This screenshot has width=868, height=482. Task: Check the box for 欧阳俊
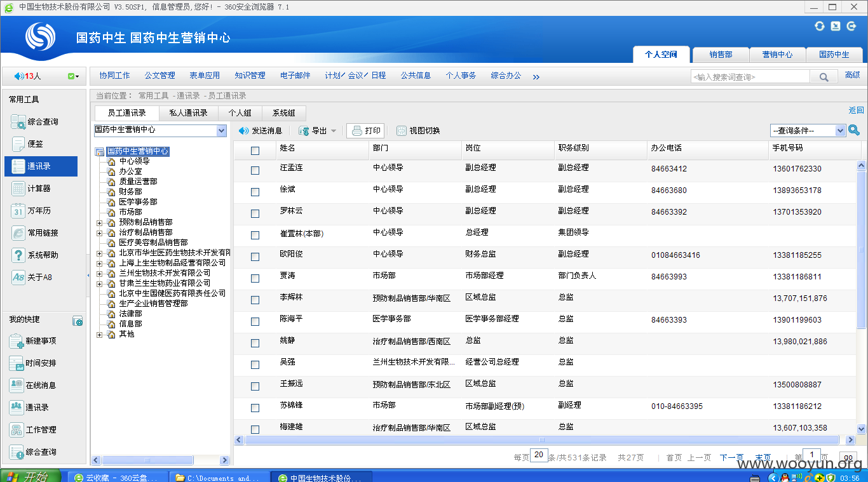point(255,257)
